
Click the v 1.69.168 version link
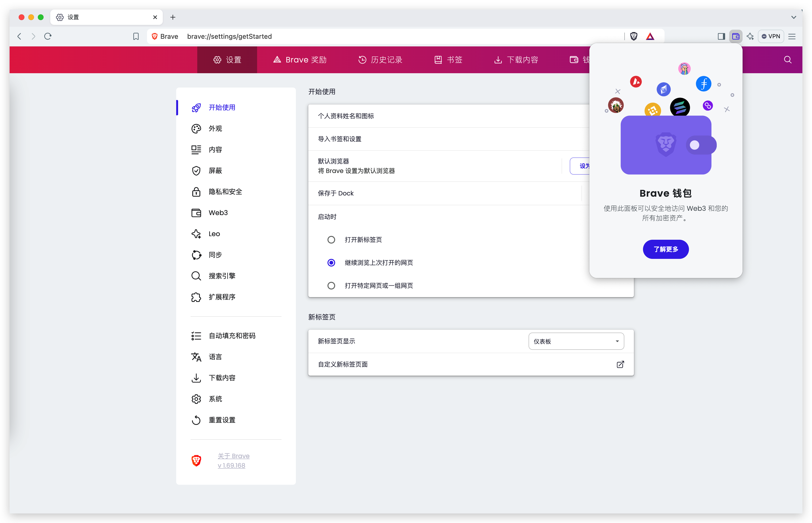tap(231, 466)
